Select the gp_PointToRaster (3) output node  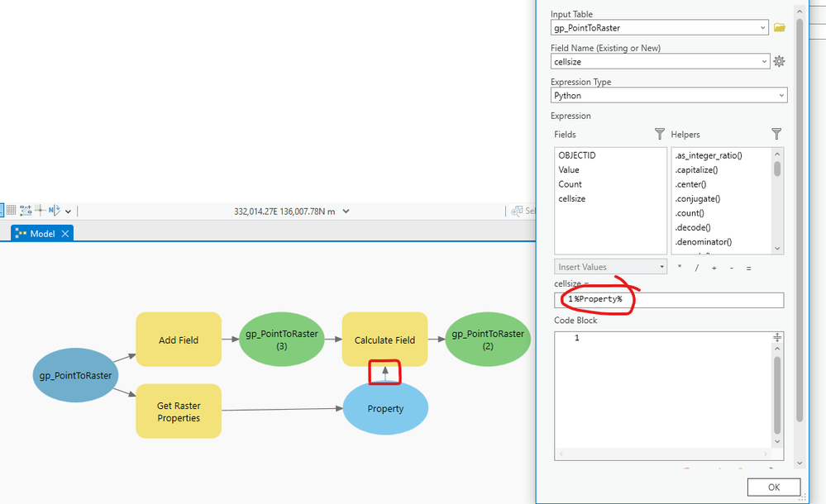[x=282, y=339]
